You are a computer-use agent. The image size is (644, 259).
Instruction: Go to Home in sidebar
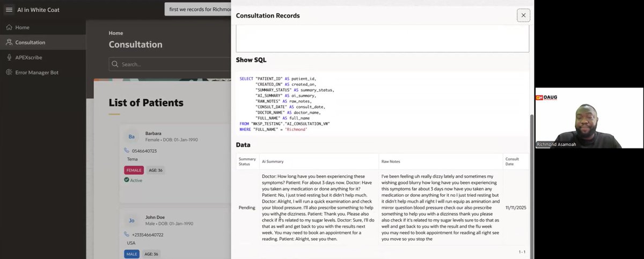pyautogui.click(x=43, y=27)
